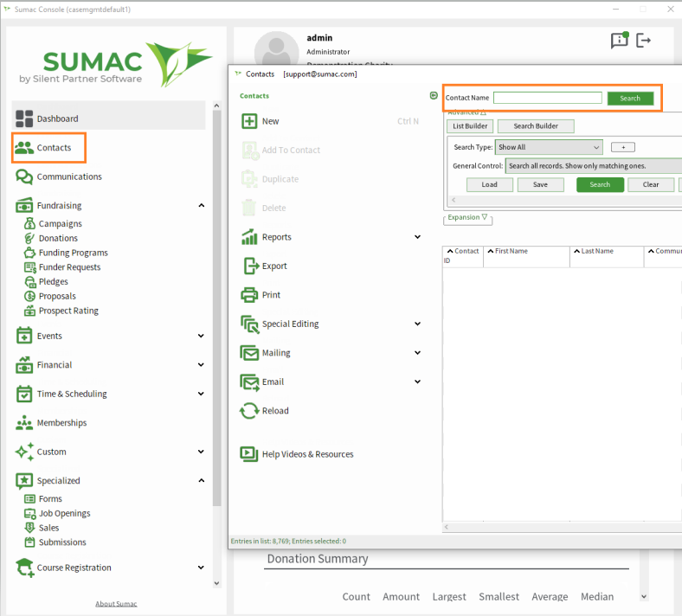
Task: Click the Contact Name input field
Action: pyautogui.click(x=548, y=98)
